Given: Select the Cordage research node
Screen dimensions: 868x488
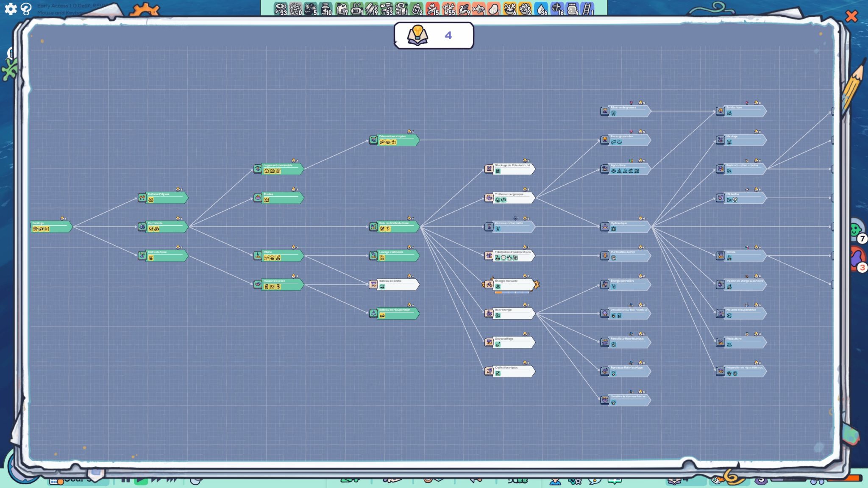Looking at the screenshot, I should pyautogui.click(x=51, y=227).
